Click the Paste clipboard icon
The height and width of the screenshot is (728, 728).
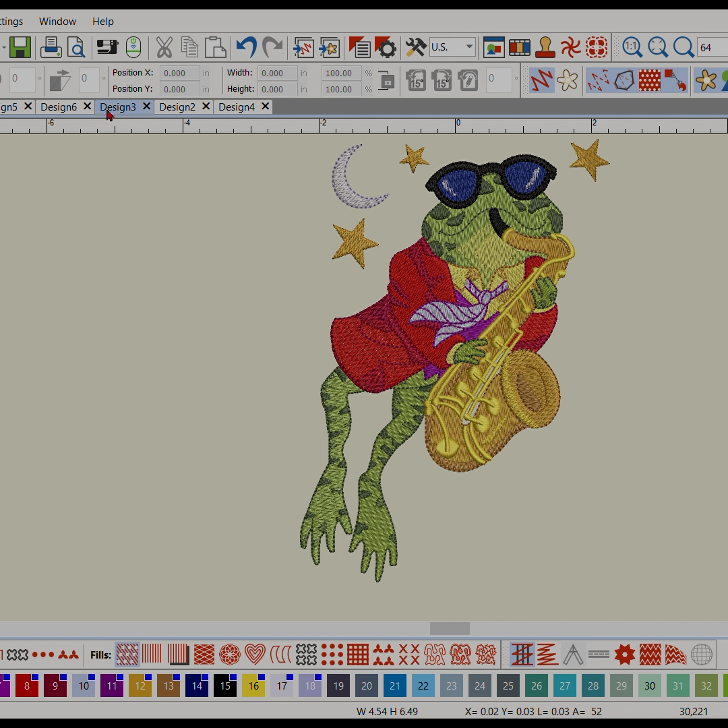pos(216,47)
